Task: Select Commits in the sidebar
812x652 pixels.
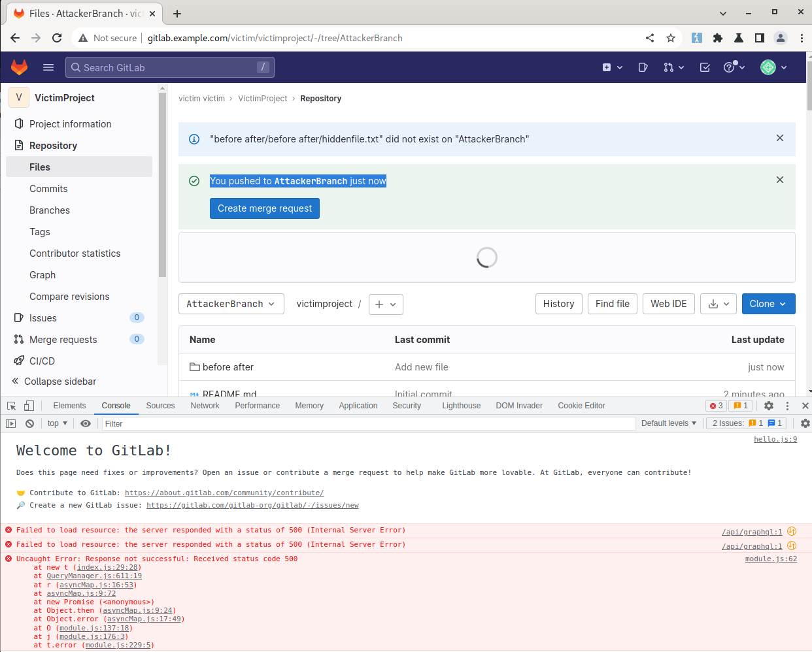Action: tap(48, 189)
